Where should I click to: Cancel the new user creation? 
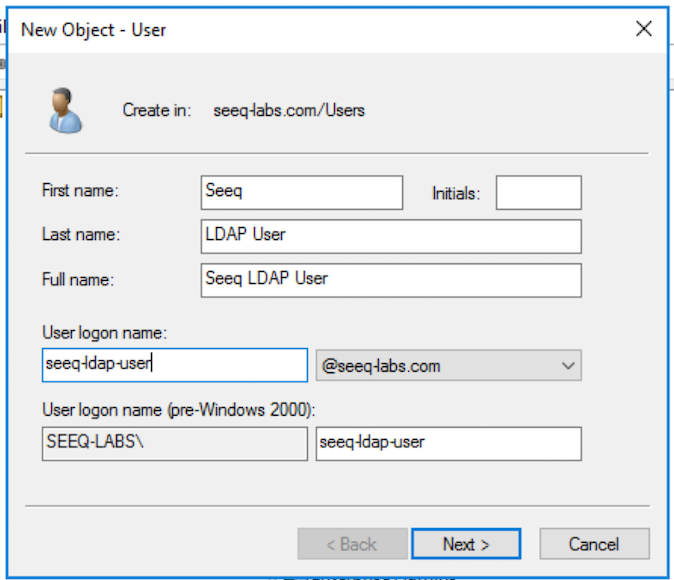click(594, 544)
